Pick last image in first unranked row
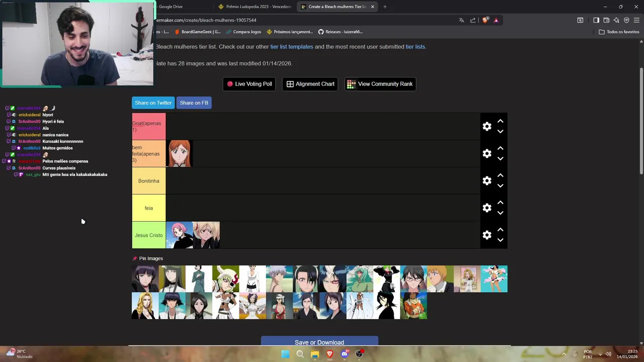The width and height of the screenshot is (644, 362). click(494, 279)
